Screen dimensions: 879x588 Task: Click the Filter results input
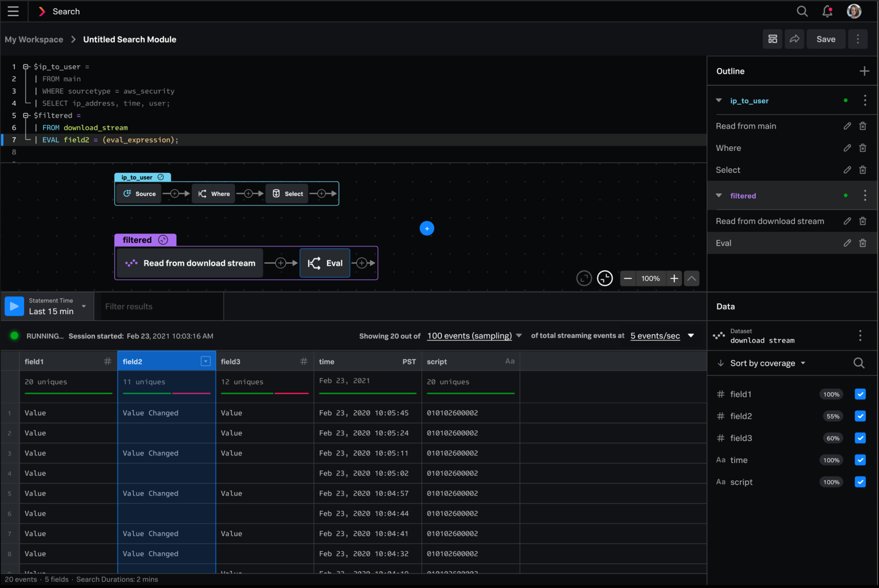(162, 306)
